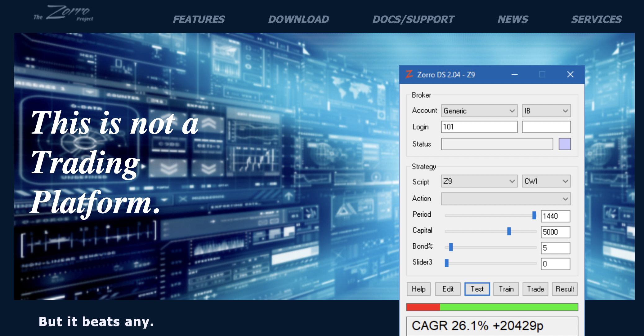Minimize the Zorro DS window
This screenshot has width=644, height=336.
click(x=515, y=74)
